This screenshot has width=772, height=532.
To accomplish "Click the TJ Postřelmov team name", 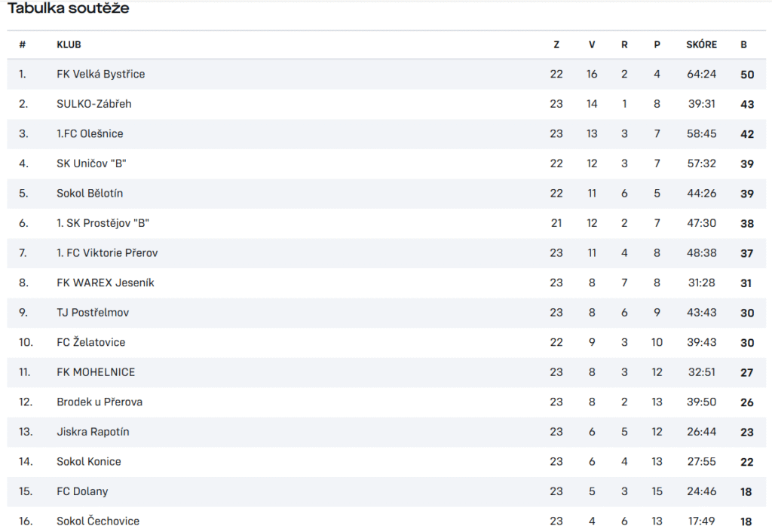I will [x=93, y=313].
